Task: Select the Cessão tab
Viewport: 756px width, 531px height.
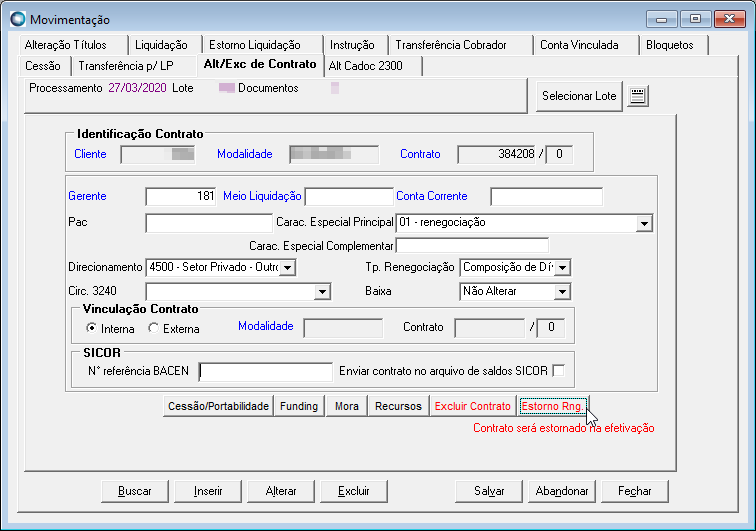Action: (43, 66)
